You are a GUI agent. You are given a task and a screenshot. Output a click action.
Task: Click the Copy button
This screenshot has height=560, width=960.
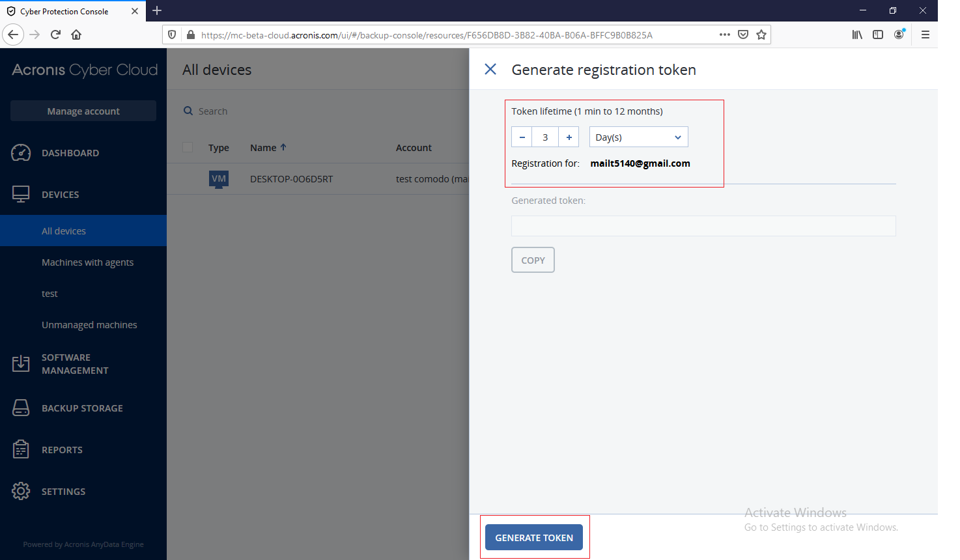point(533,260)
